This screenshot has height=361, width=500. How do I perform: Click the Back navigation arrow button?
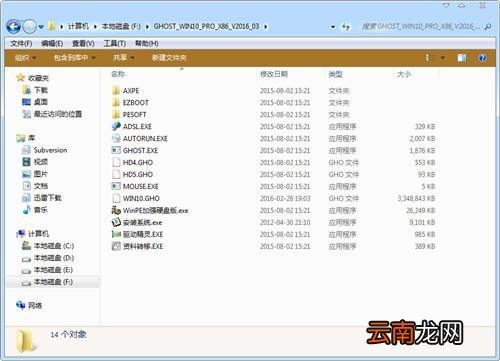click(14, 26)
